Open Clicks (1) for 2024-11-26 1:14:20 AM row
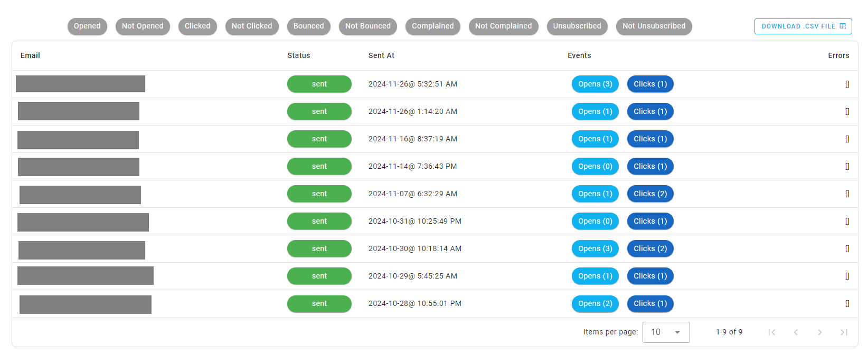The image size is (868, 355). [650, 111]
